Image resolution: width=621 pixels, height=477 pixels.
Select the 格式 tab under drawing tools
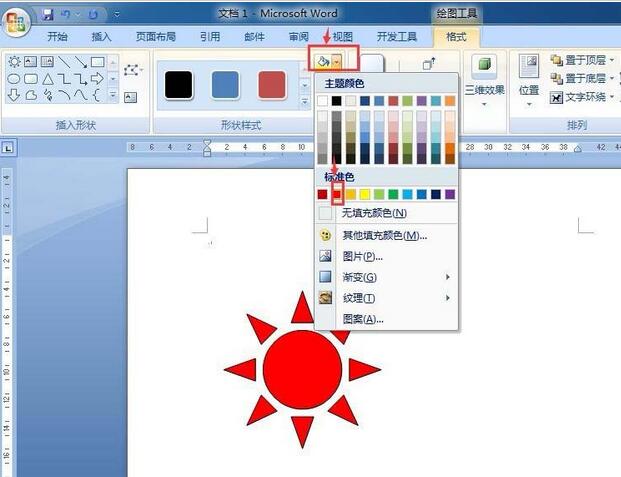click(x=456, y=37)
